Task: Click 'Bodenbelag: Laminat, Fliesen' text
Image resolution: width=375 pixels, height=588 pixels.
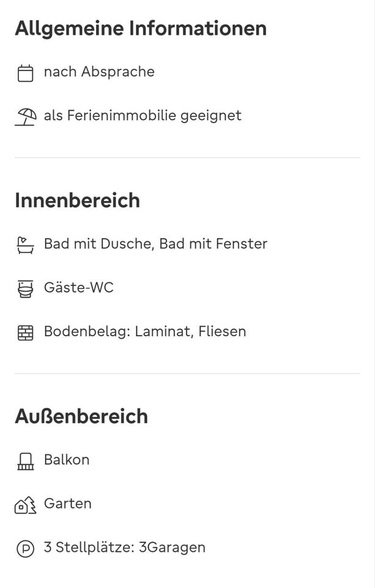Action: [x=145, y=332]
